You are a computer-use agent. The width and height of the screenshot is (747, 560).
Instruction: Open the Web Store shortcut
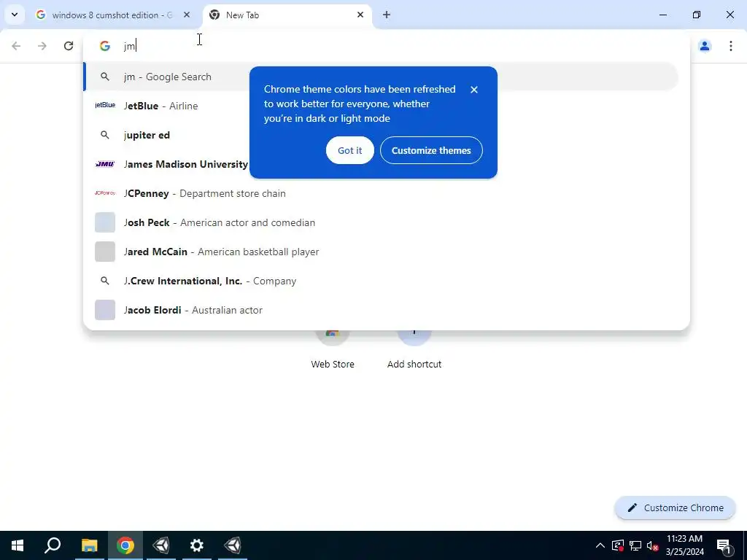333,350
